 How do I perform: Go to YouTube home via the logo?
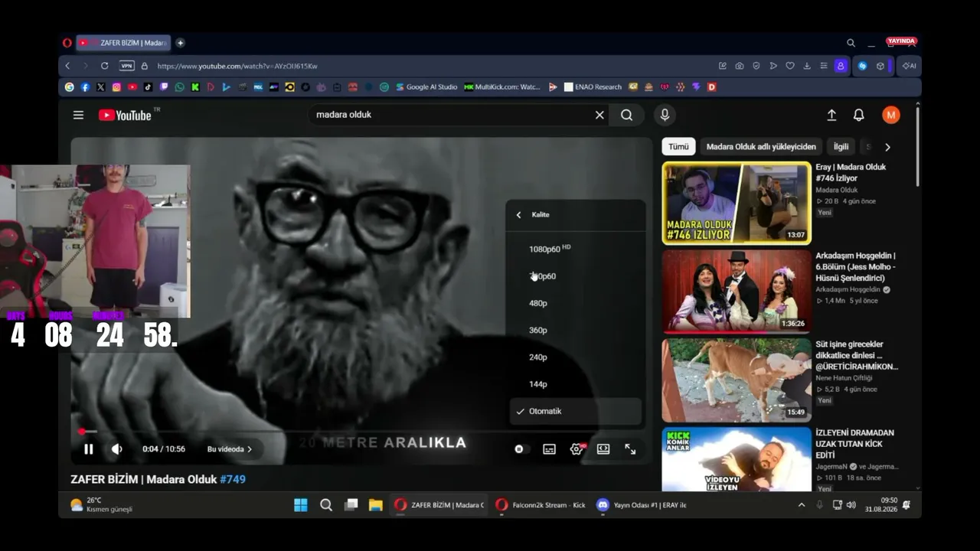pos(125,115)
